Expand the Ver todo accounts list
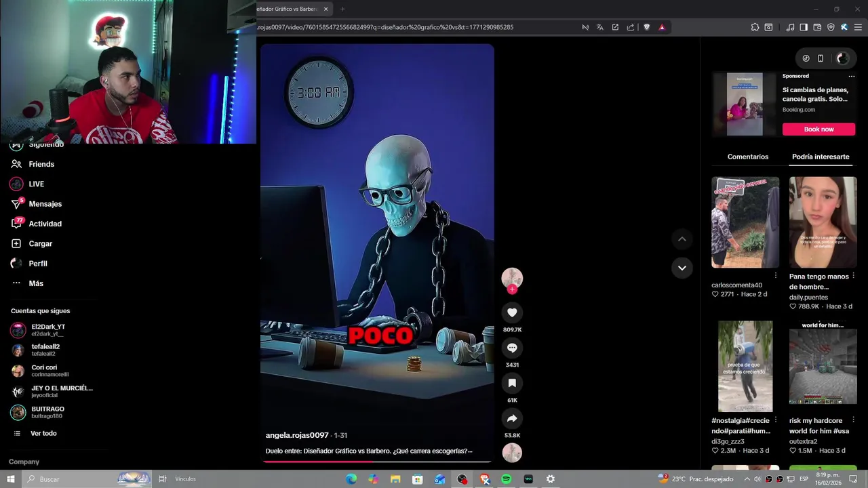 pyautogui.click(x=43, y=433)
